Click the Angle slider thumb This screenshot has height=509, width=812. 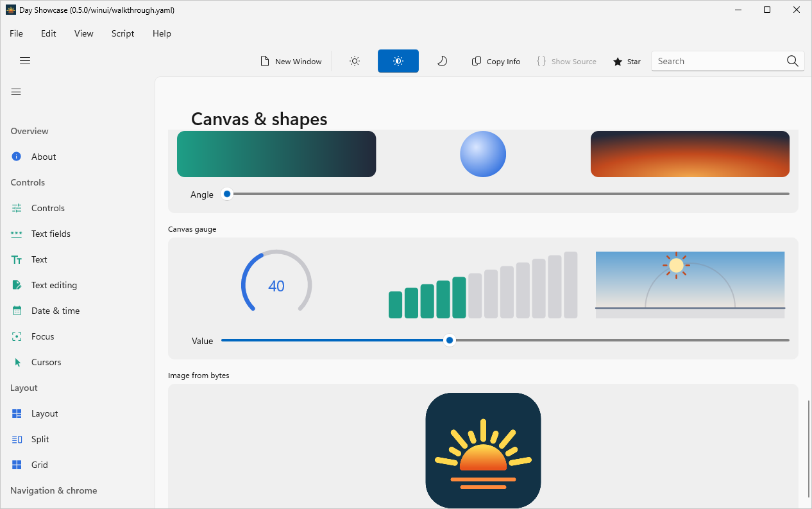[227, 194]
